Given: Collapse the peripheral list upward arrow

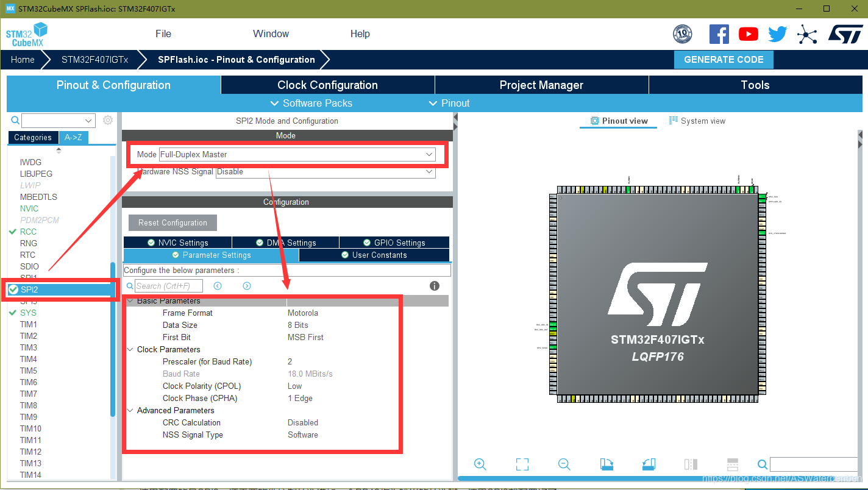Looking at the screenshot, I should tap(59, 150).
